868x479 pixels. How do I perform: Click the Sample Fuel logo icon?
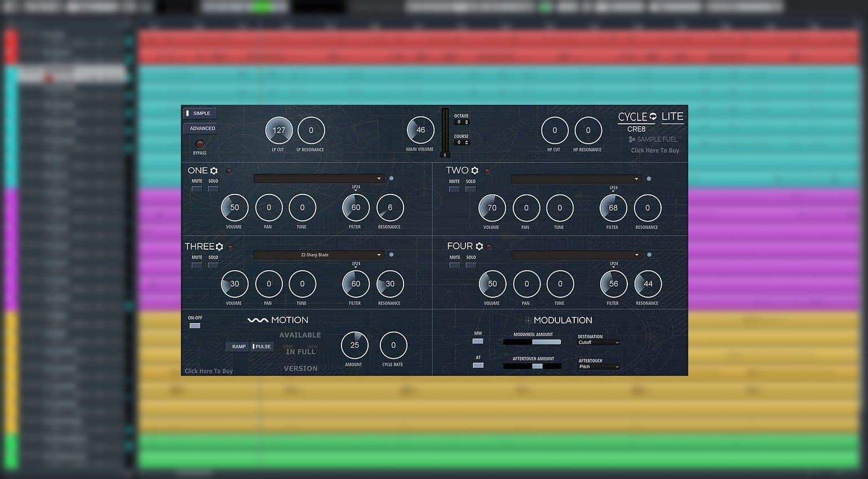pos(632,139)
